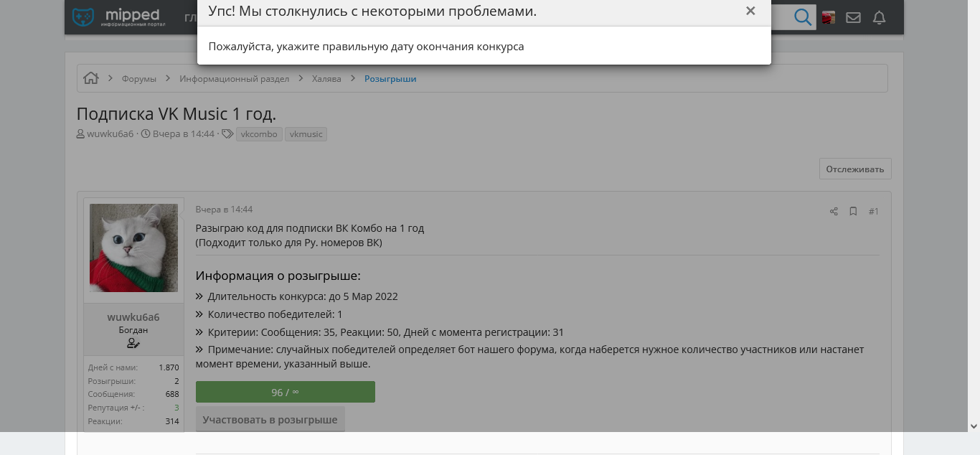The width and height of the screenshot is (980, 455).
Task: Open the Розыгрыши breadcrumb
Action: tap(390, 79)
